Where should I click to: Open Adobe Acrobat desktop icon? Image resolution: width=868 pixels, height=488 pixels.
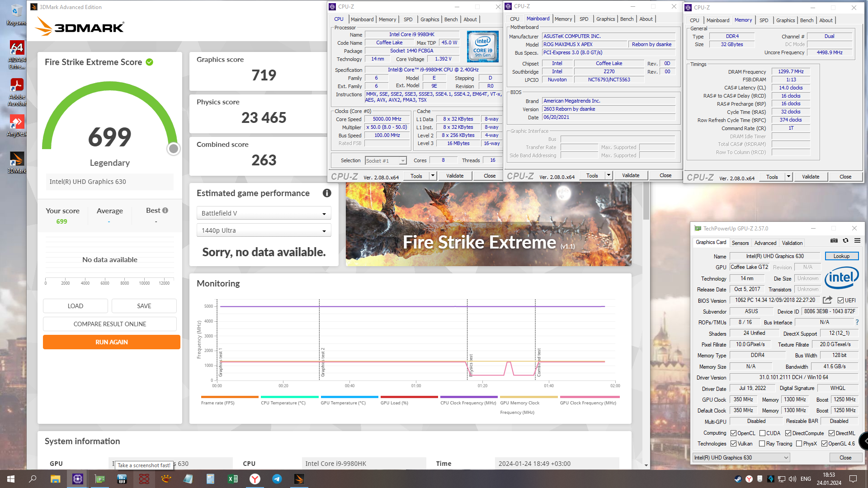17,92
